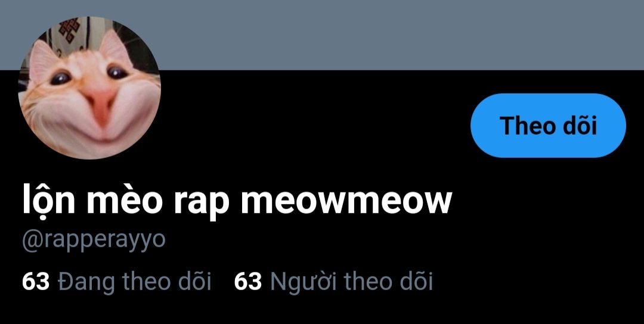This screenshot has width=644, height=324.
Task: Select the display name lộn mèo rap meowmeow
Action: [237, 200]
